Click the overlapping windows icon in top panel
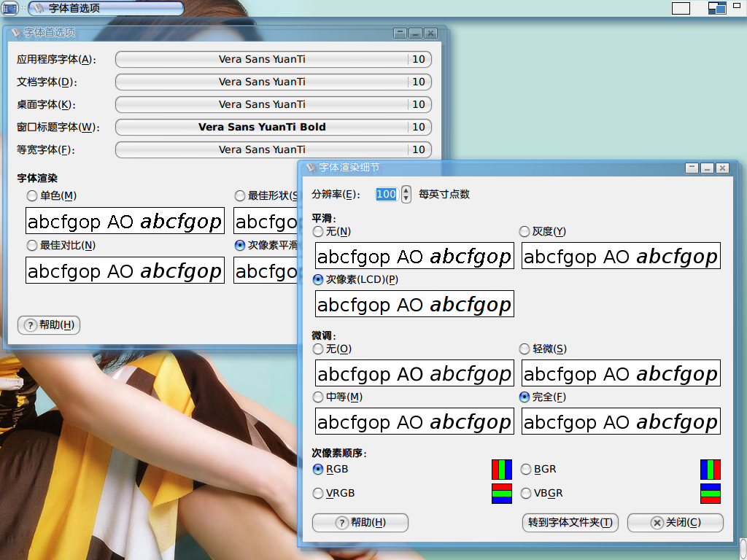747x560 pixels. 717,8
